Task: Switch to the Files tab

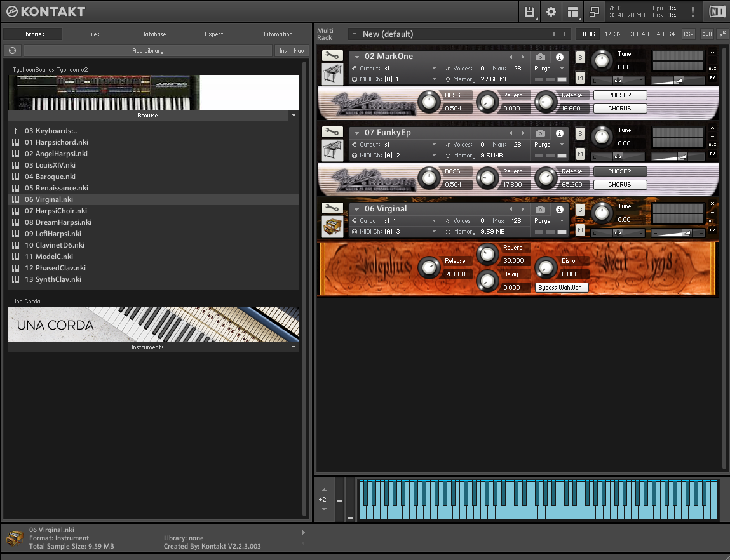Action: coord(93,34)
